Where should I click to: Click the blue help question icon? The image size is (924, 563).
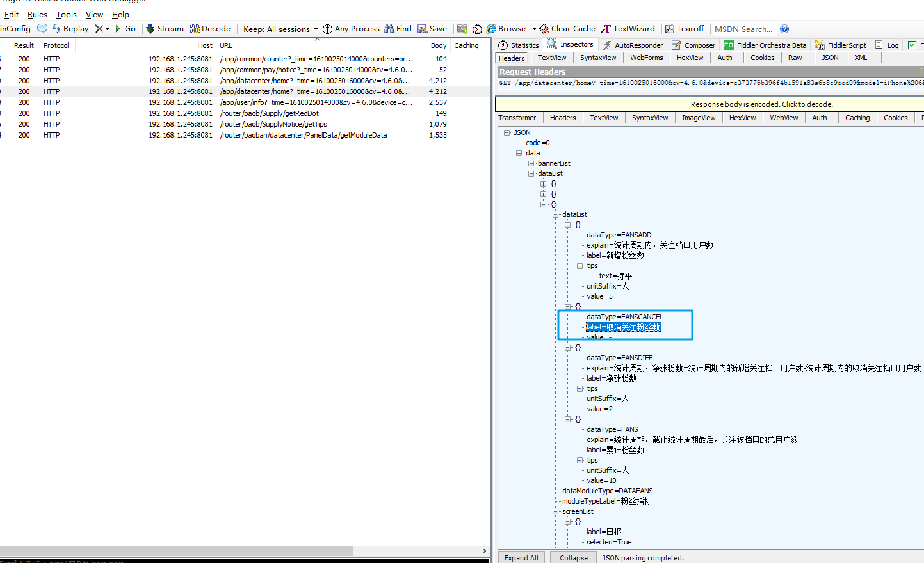[784, 29]
